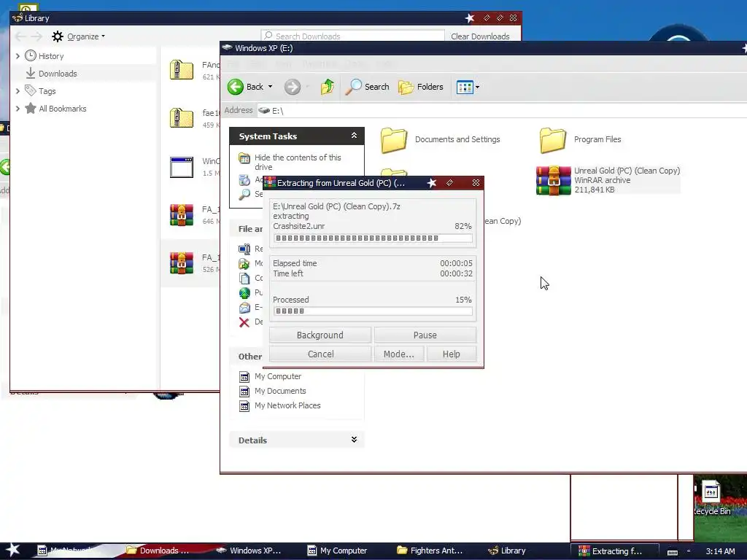Click the file extraction progress bar at 82%
This screenshot has width=747, height=560.
[x=373, y=238]
